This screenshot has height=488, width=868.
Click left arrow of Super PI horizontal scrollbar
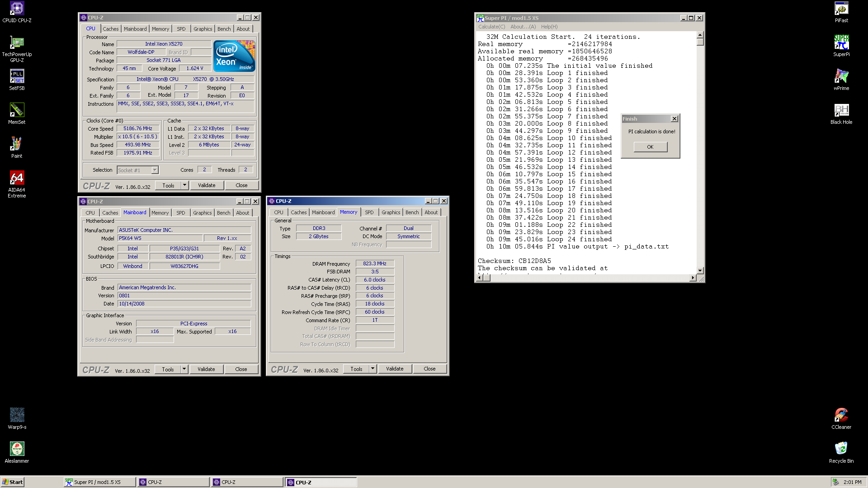[x=480, y=277]
